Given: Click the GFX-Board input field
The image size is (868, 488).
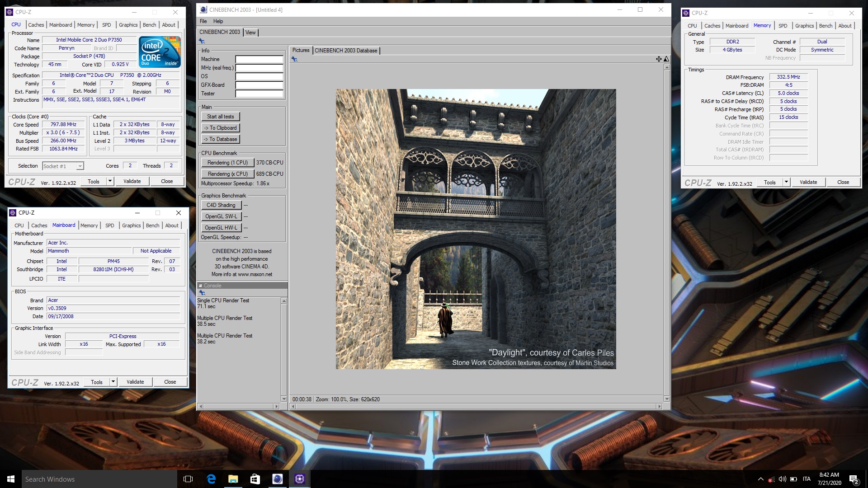Looking at the screenshot, I should [259, 85].
